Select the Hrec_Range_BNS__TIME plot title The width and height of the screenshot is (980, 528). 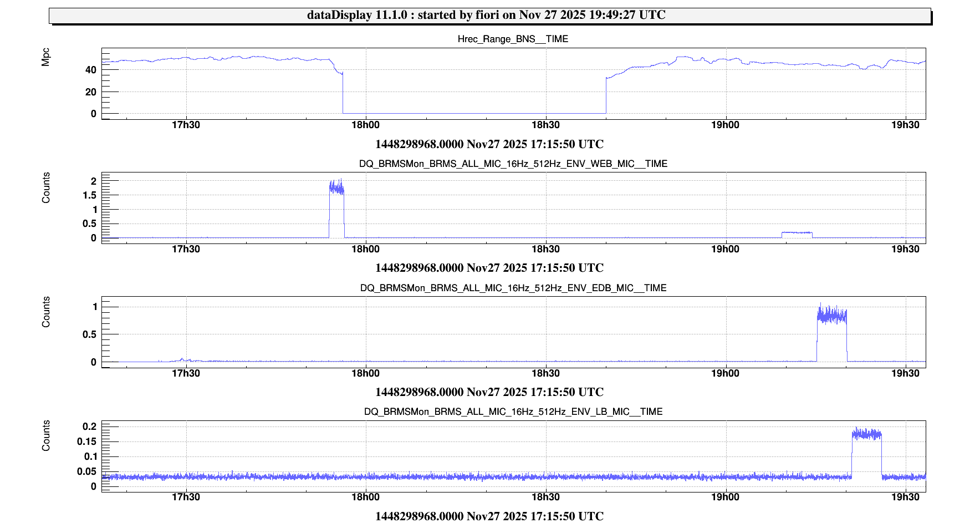tap(513, 39)
